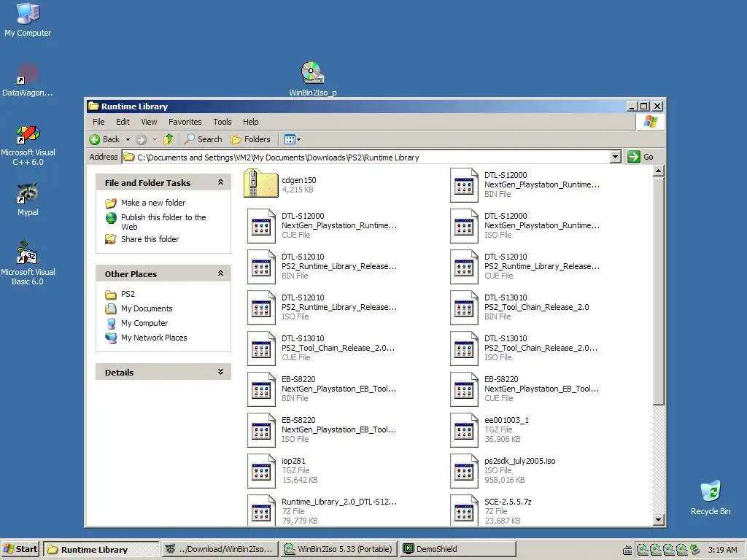Select Microsoft Visual Basic 6.0 desktop icon
The image size is (747, 560).
pyautogui.click(x=28, y=263)
